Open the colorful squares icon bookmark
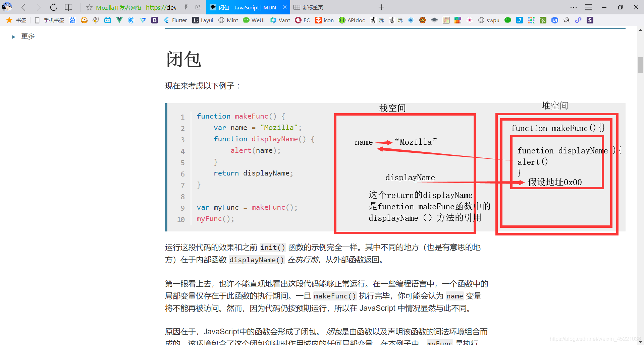Image resolution: width=644 pixels, height=345 pixels. [458, 20]
